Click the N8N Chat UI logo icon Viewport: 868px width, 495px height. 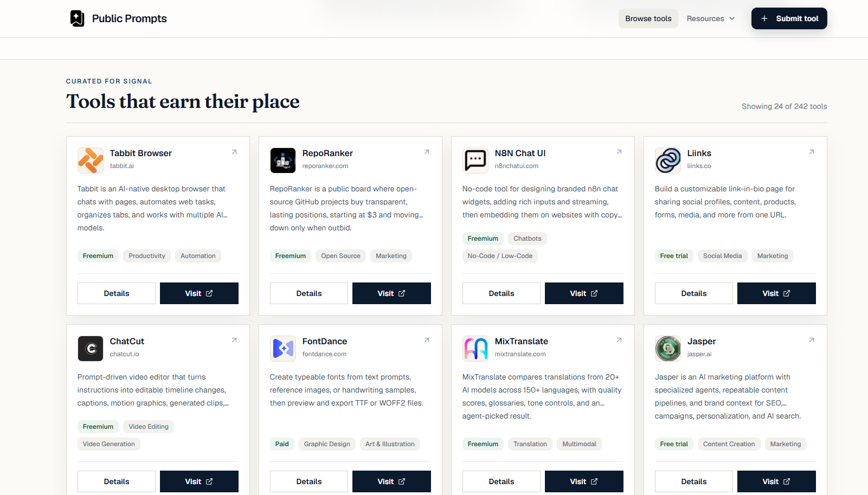point(475,160)
